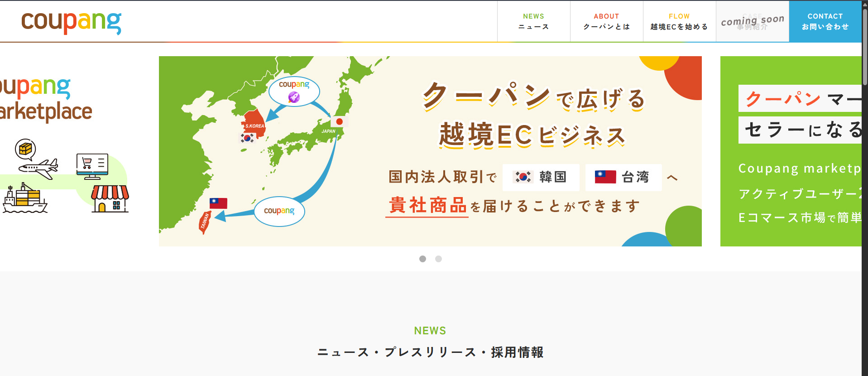Open the ABOUT クーパンとは menu item
The width and height of the screenshot is (868, 376).
point(606,21)
